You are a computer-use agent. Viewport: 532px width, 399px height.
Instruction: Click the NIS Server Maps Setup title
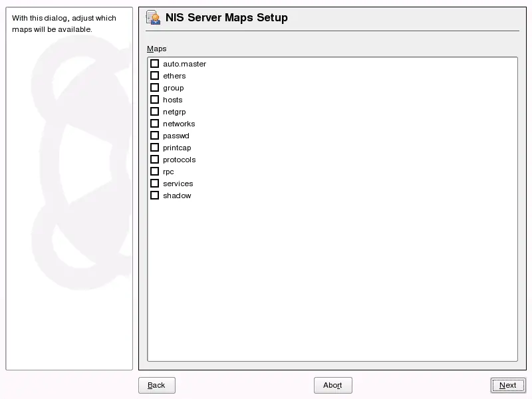click(x=226, y=18)
